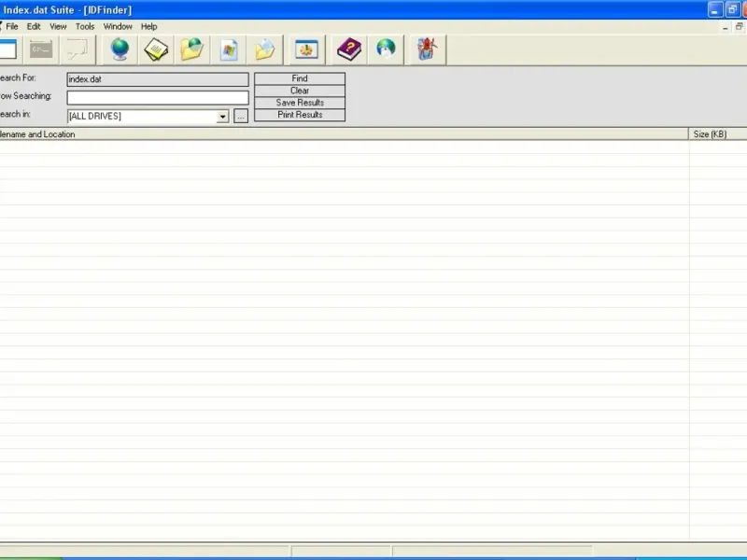Click the Find button
Viewport: 747px width, 560px height.
[300, 78]
